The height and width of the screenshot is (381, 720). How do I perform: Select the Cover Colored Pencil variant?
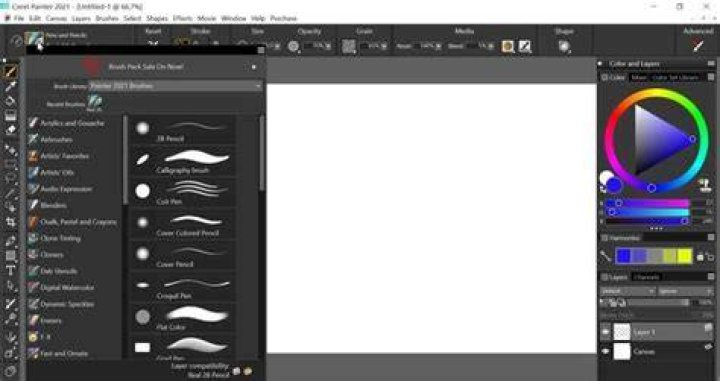click(184, 224)
